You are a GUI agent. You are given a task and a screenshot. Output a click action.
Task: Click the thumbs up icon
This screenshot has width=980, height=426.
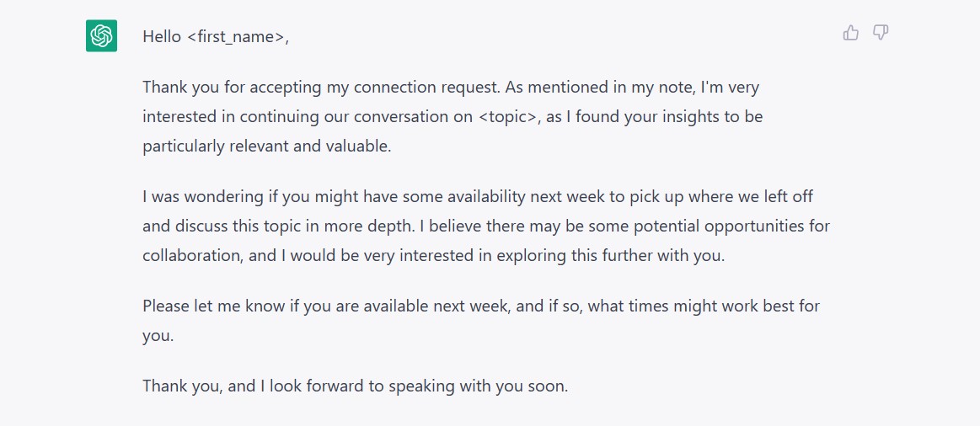coord(851,33)
